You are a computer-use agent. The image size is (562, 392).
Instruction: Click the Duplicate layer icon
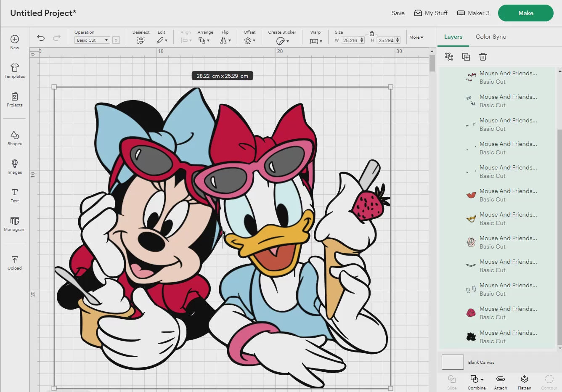(466, 56)
